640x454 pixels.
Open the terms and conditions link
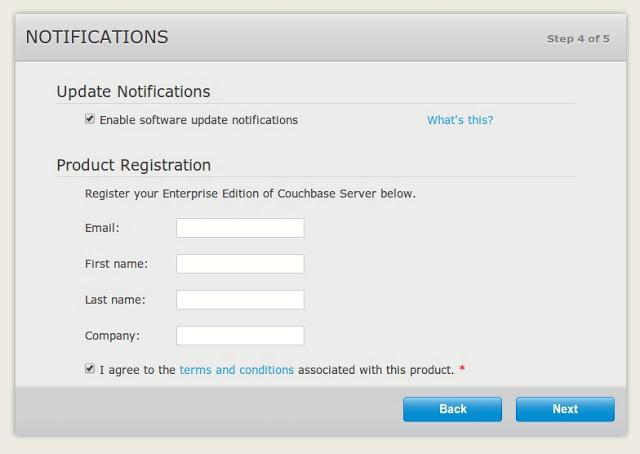[x=236, y=370]
